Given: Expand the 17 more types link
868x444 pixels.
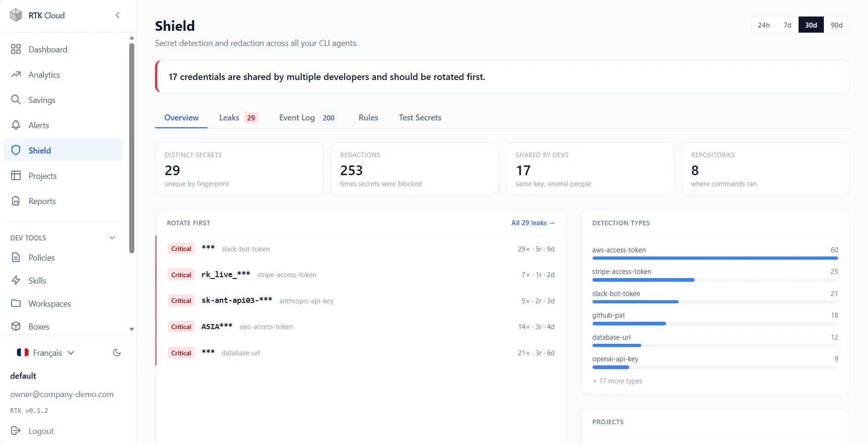Looking at the screenshot, I should [617, 381].
